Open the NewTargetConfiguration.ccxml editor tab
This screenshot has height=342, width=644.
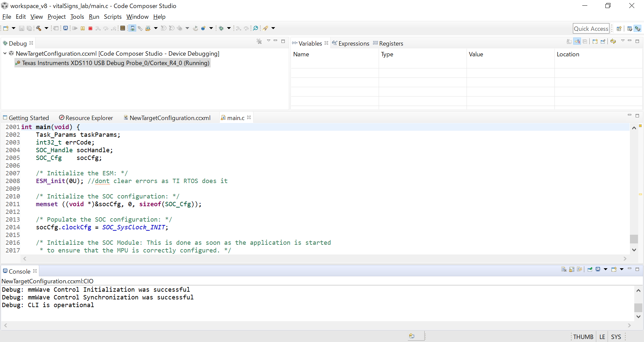(x=167, y=118)
